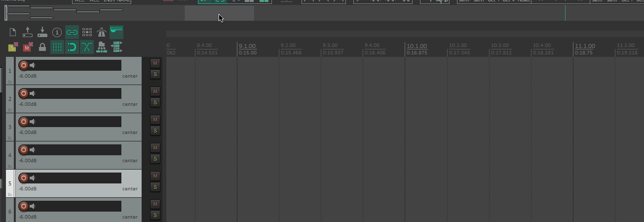The width and height of the screenshot is (644, 222).
Task: Click the unsolo-all S icon with X
Action: pyautogui.click(x=13, y=47)
